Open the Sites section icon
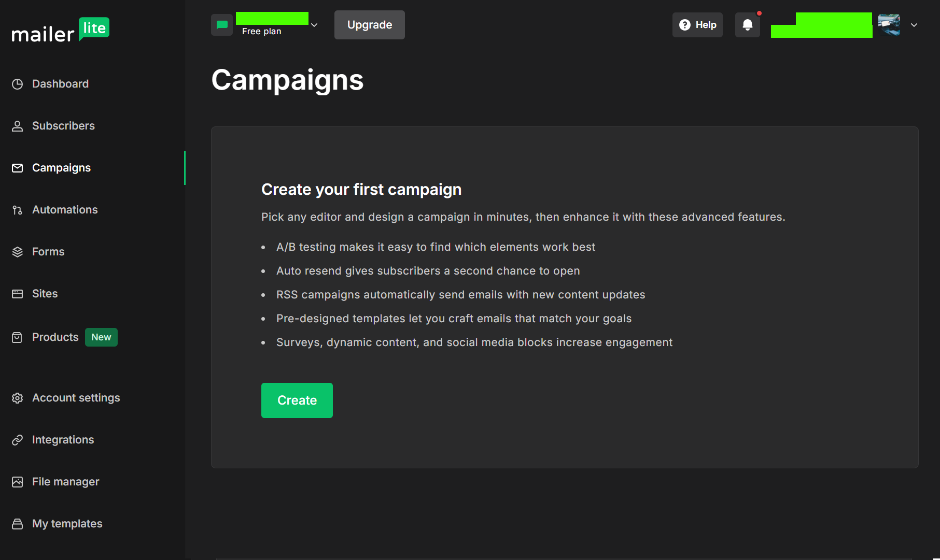This screenshot has width=940, height=560. click(18, 293)
